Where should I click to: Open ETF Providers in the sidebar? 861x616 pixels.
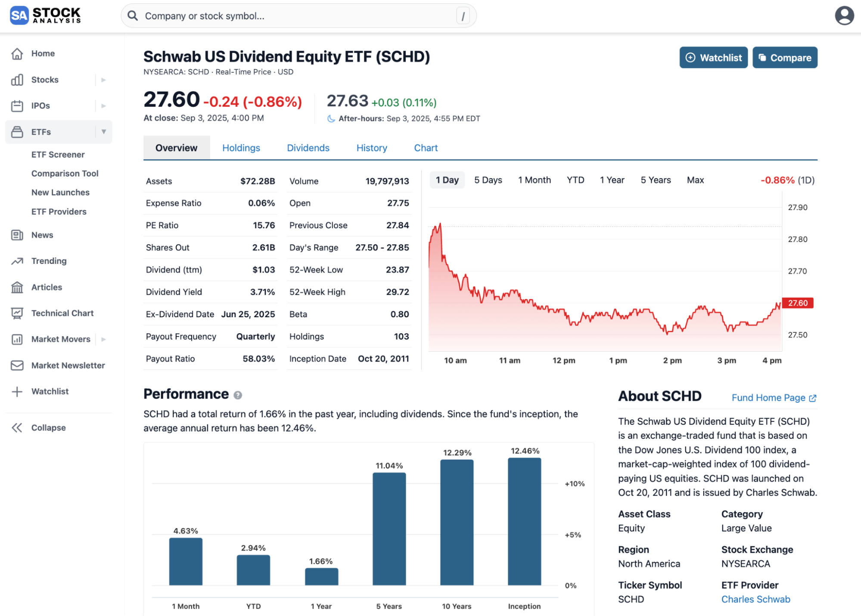click(x=59, y=211)
